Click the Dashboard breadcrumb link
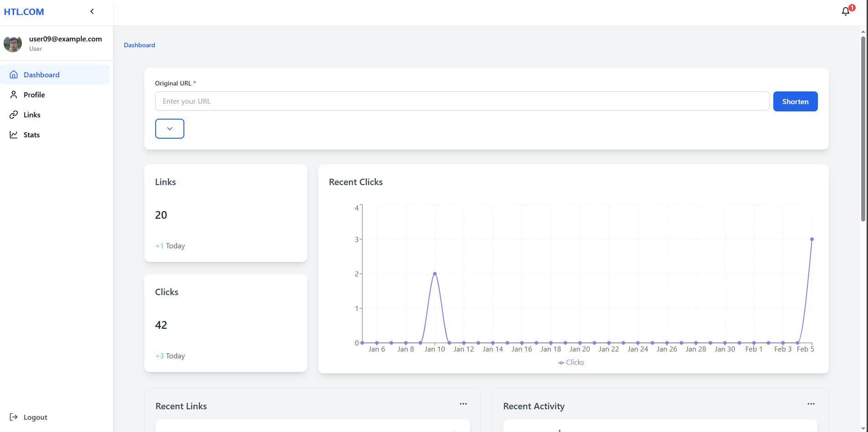The width and height of the screenshot is (868, 432). point(139,45)
